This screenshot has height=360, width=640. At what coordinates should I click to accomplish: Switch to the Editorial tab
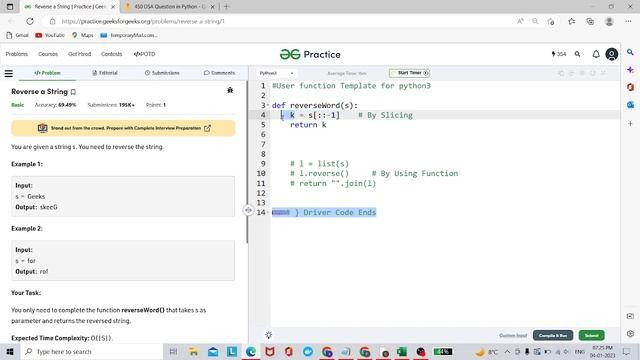pyautogui.click(x=105, y=73)
